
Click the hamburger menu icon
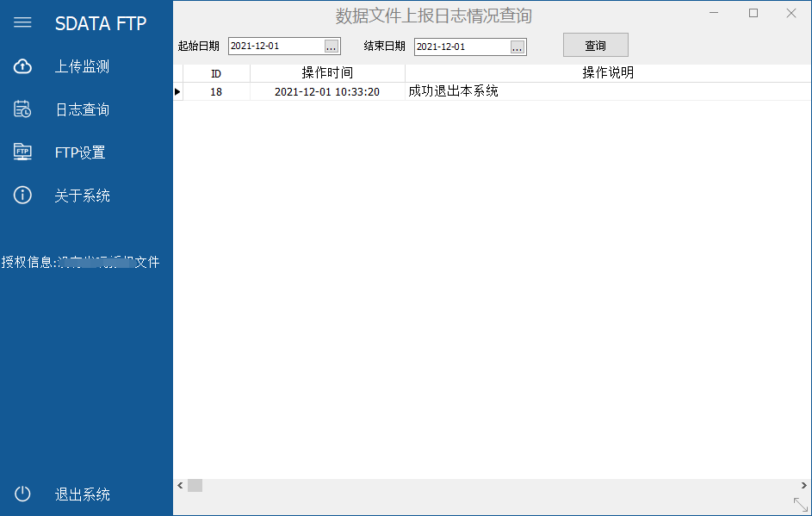point(22,22)
